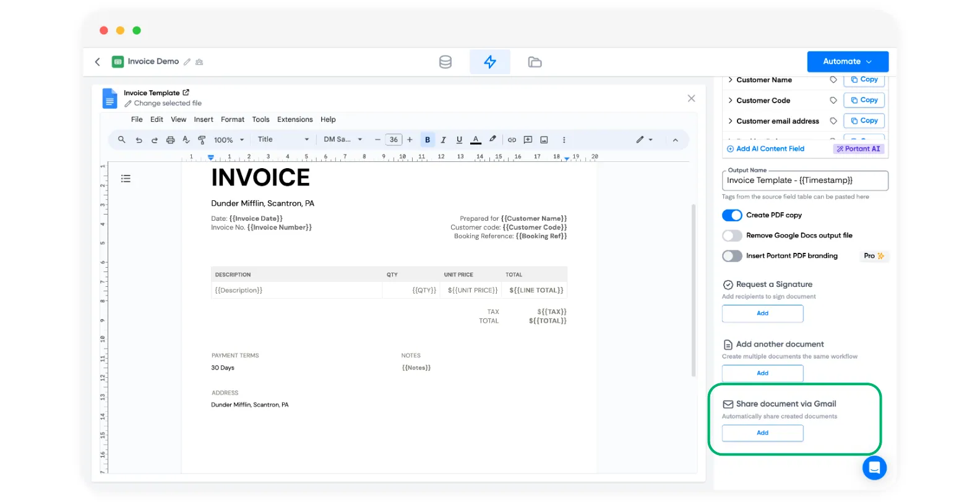The height and width of the screenshot is (502, 980).
Task: Expand the Customer Code field row
Action: coord(731,100)
